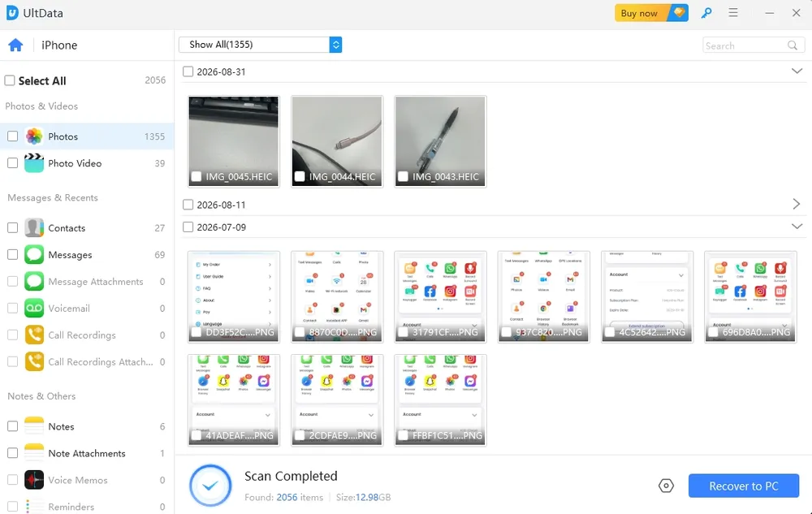Image resolution: width=812 pixels, height=514 pixels.
Task: Check the Select All checkbox
Action: click(x=10, y=80)
